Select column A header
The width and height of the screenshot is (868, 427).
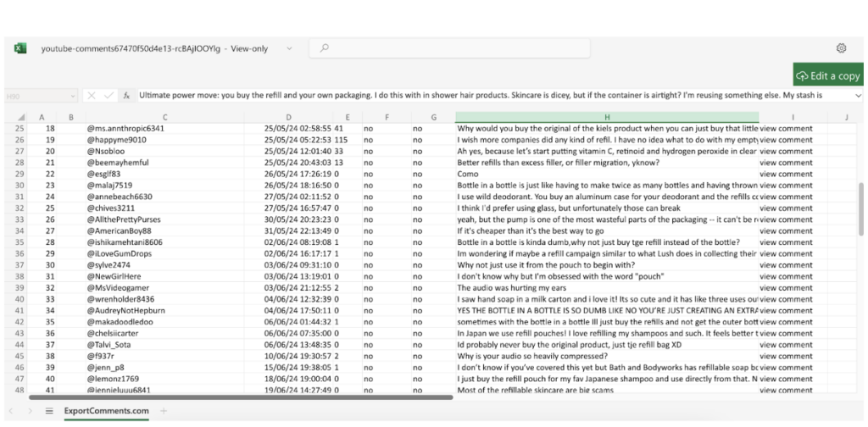[x=42, y=117]
